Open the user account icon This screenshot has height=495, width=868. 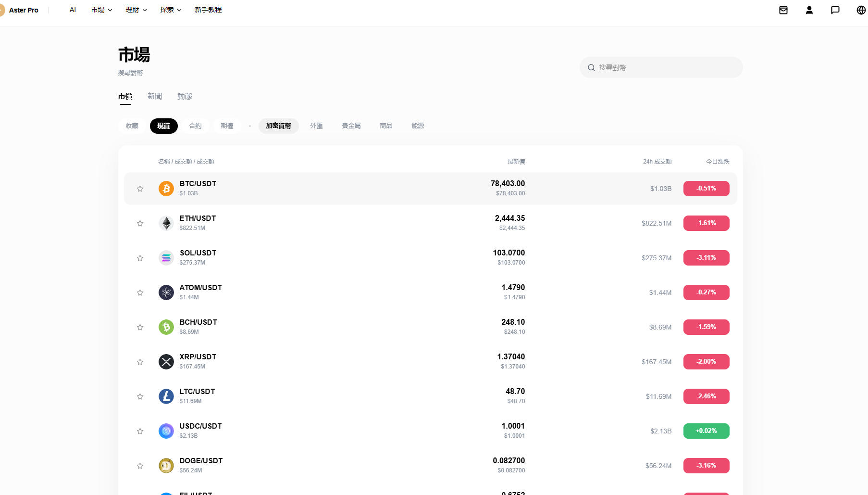(x=809, y=10)
